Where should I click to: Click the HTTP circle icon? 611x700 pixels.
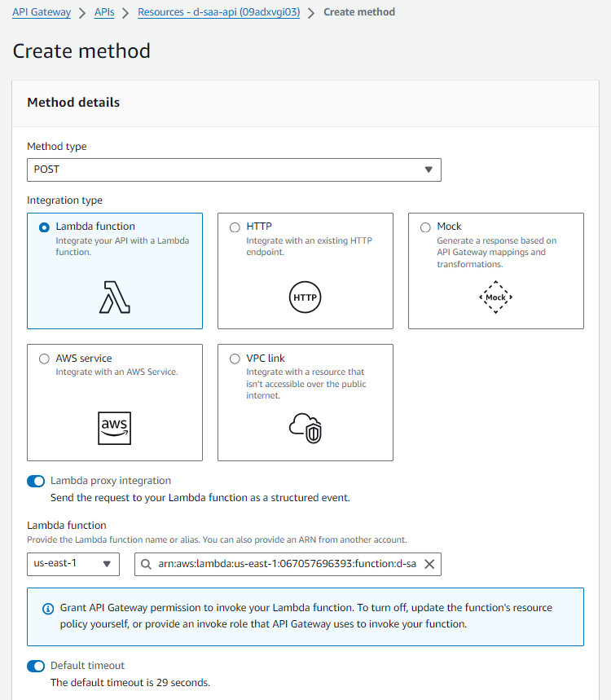coord(305,297)
